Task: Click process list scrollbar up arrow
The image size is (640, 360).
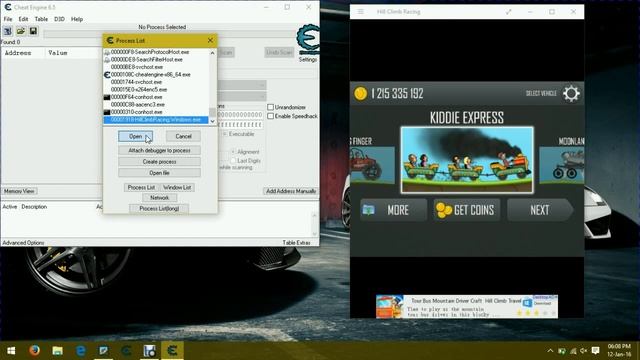Action: pyautogui.click(x=212, y=53)
